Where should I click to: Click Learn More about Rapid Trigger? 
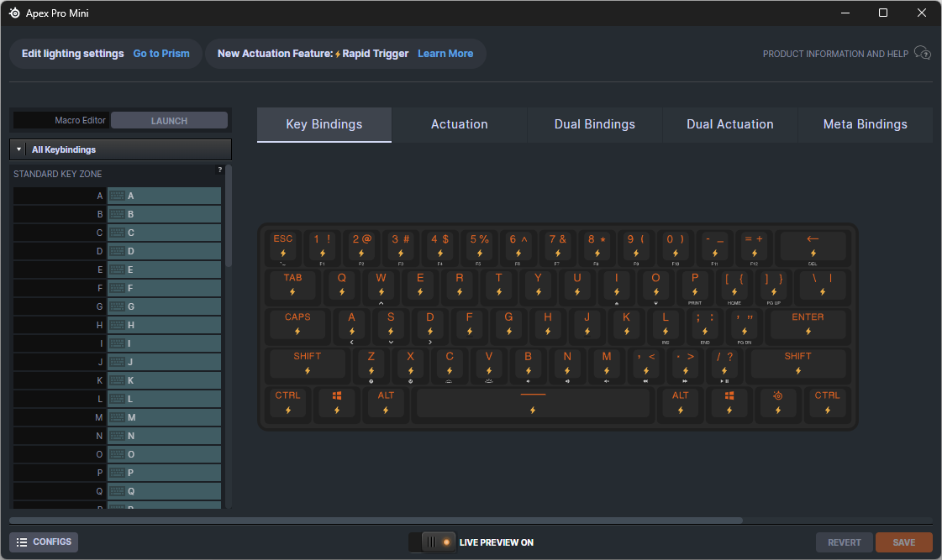click(445, 54)
